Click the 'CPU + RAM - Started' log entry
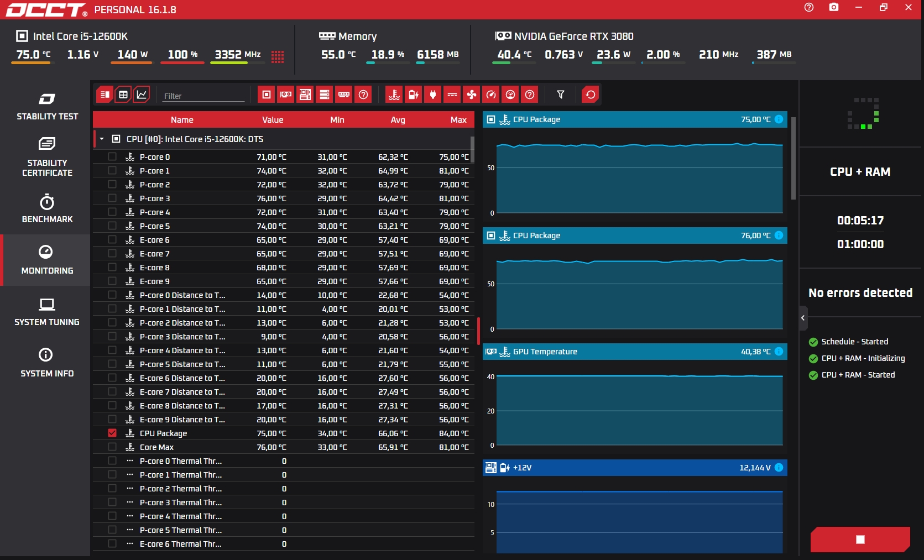Image resolution: width=924 pixels, height=560 pixels. pos(858,375)
